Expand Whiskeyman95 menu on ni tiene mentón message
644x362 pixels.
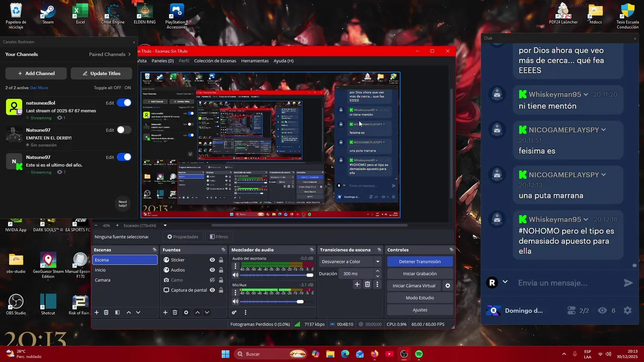point(586,95)
